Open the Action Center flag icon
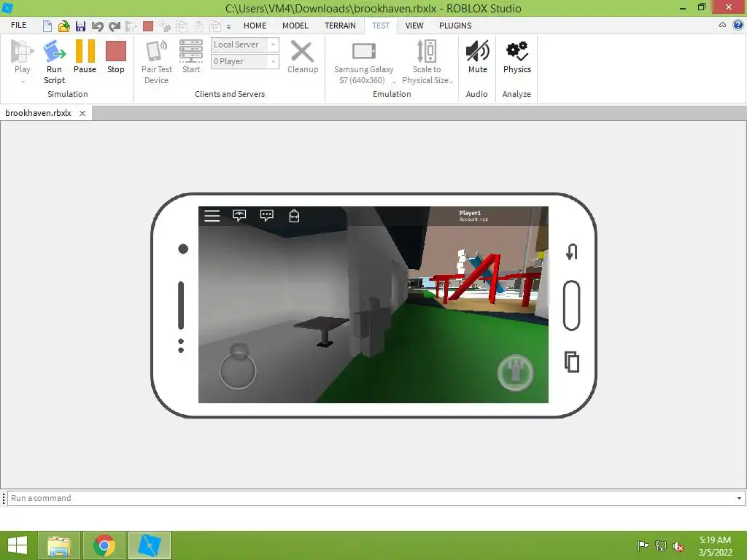747x560 pixels. click(x=643, y=546)
